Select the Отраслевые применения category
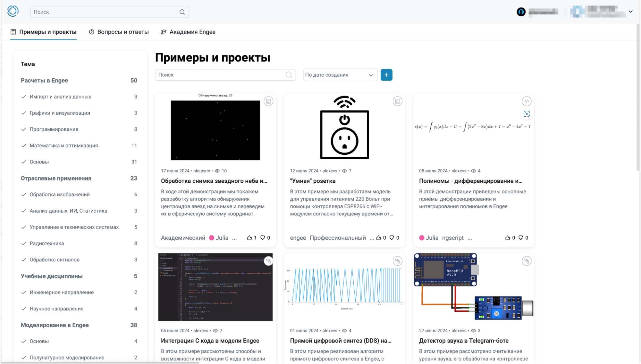 (79, 178)
